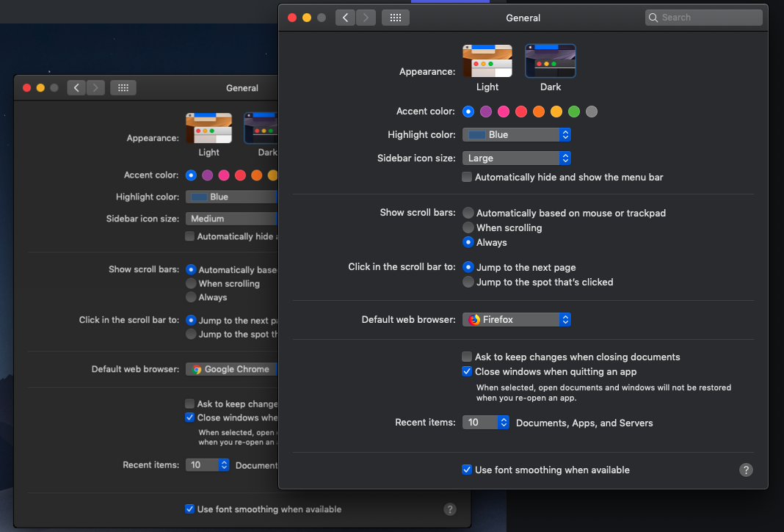Open Default web browser Google Chrome dropdown
Viewport: 784px width, 532px height.
[231, 369]
